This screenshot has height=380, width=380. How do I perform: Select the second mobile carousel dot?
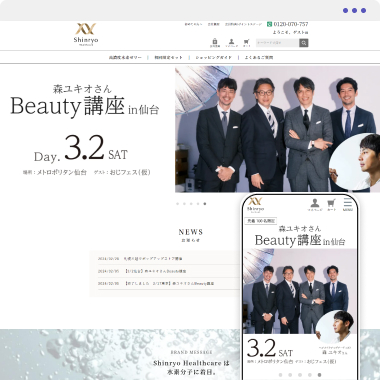pyautogui.click(x=290, y=375)
